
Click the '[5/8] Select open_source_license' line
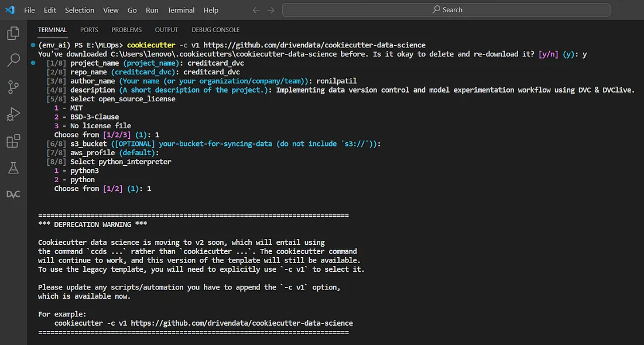[x=111, y=99]
